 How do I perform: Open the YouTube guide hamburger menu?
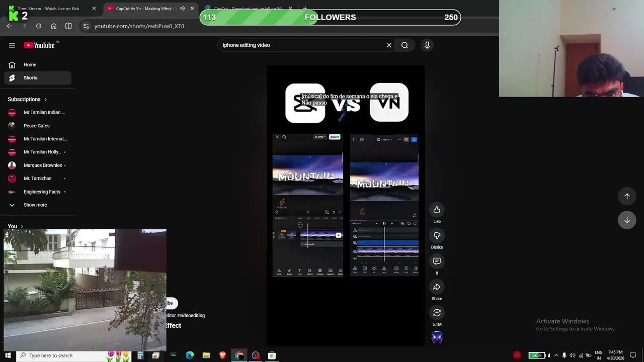[12, 45]
